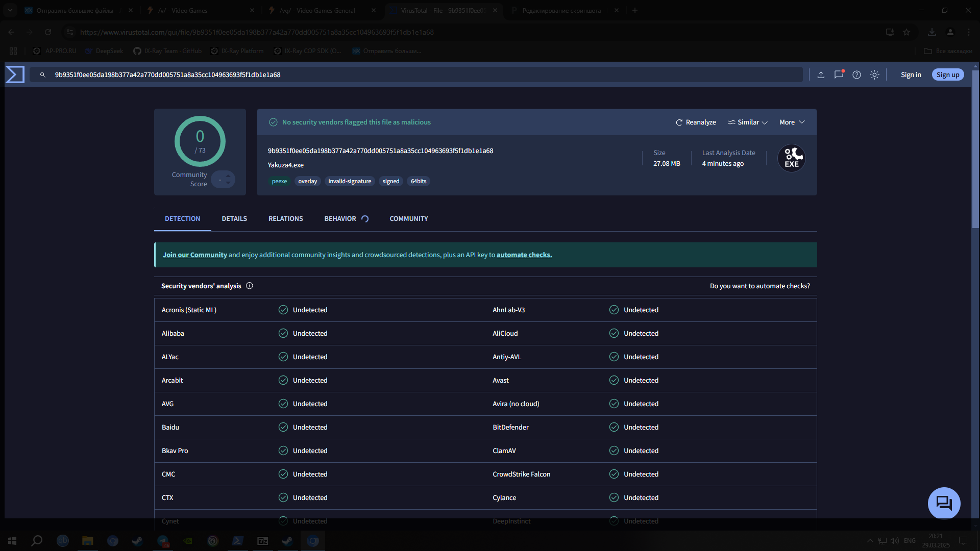Open the all bookmarks folder
Image resolution: width=980 pixels, height=551 pixels.
948,51
